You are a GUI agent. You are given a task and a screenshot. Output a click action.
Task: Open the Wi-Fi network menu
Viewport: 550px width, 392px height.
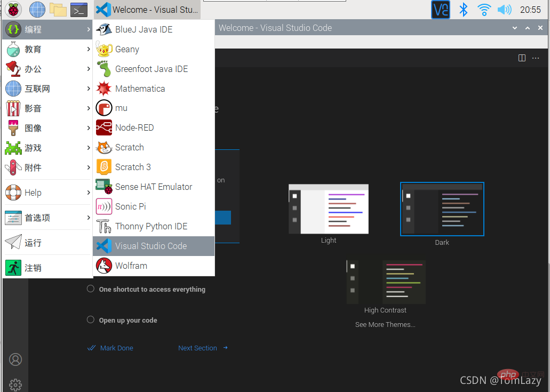tap(484, 10)
